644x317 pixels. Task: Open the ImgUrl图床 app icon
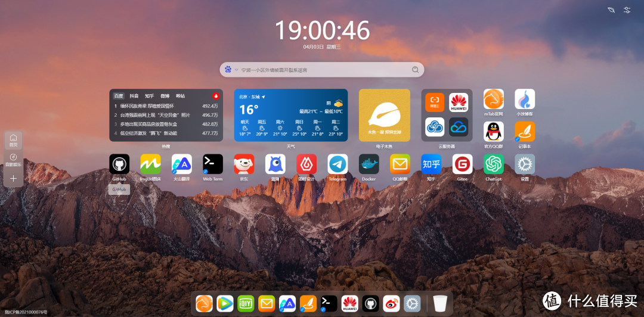pos(150,164)
